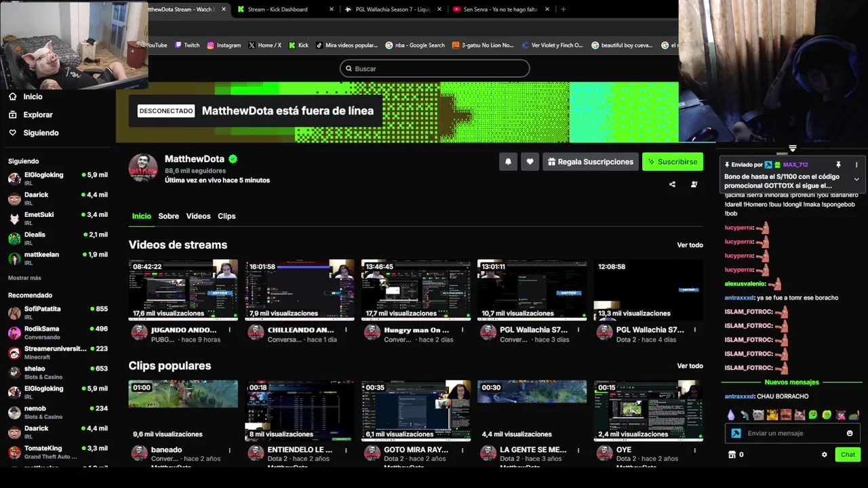This screenshot has width=868, height=488.
Task: Click MAX_712 username in pinned message
Action: [x=795, y=165]
